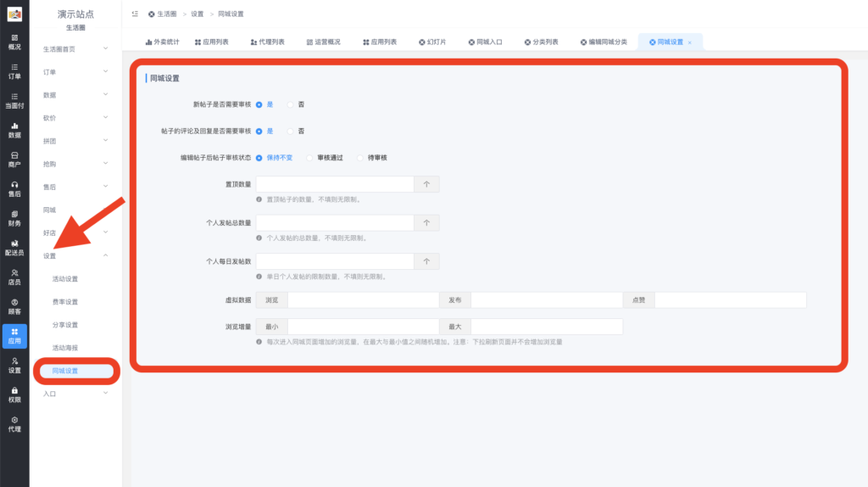Open the 店员 staff sidebar icon
This screenshot has height=487, width=868.
14,277
